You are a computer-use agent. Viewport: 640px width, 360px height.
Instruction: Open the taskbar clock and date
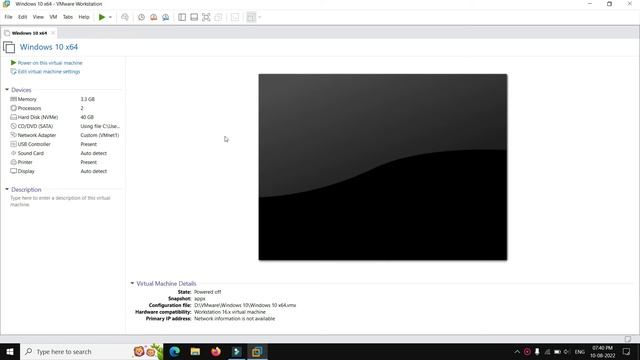point(602,352)
